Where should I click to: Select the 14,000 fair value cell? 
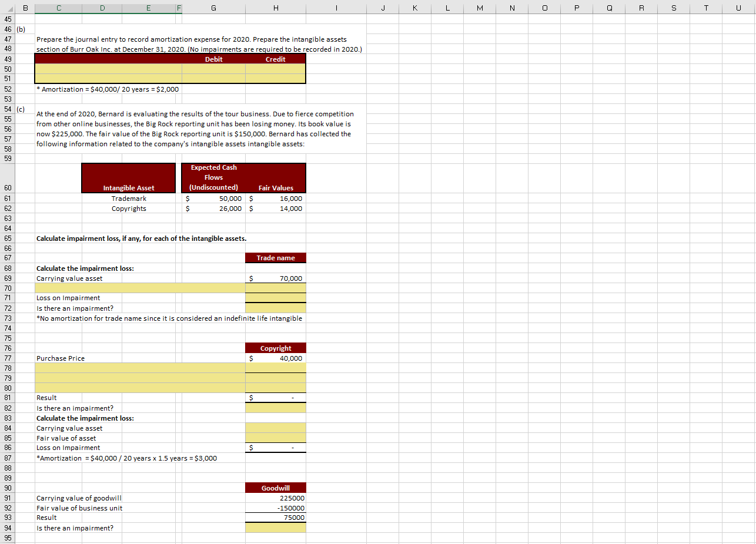275,209
